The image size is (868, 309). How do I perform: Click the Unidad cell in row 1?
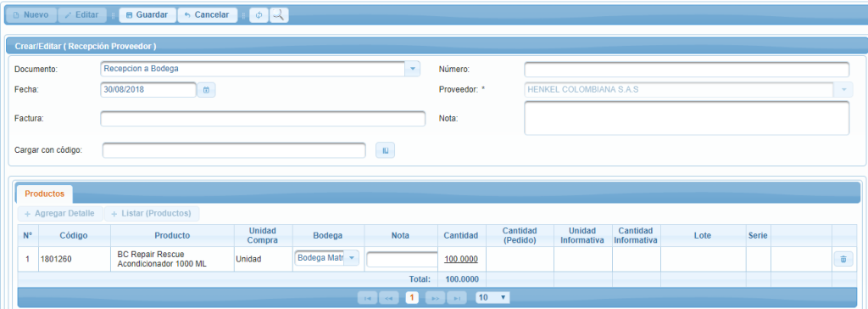click(263, 259)
